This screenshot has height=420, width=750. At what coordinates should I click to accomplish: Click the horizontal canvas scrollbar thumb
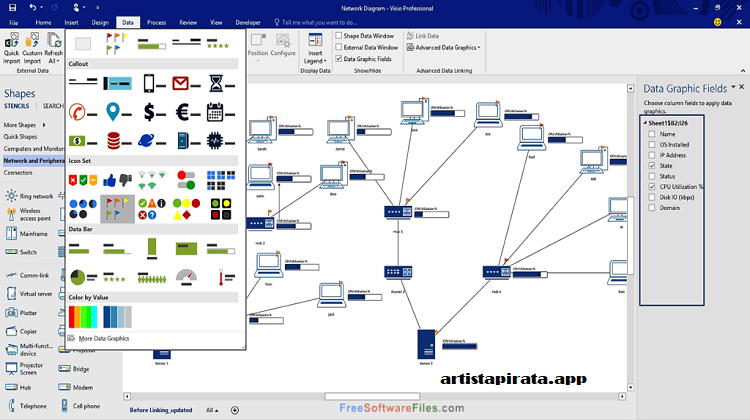(x=372, y=396)
